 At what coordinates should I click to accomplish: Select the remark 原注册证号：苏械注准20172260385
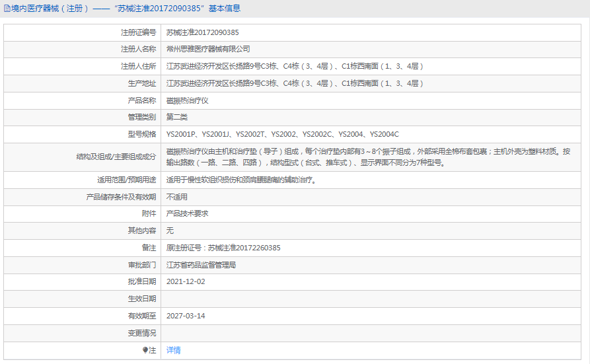(x=223, y=248)
